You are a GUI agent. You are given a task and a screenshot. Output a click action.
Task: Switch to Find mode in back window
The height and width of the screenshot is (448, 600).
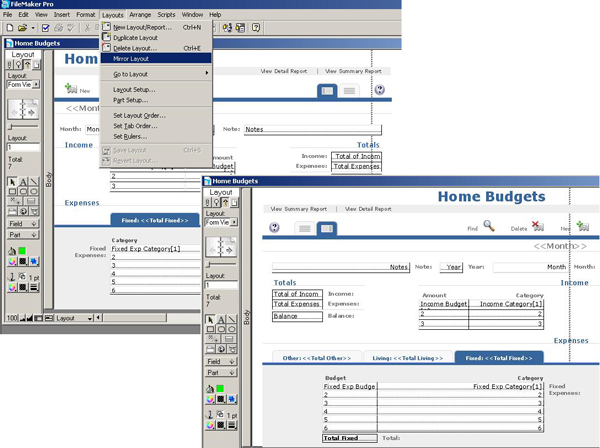click(18, 65)
